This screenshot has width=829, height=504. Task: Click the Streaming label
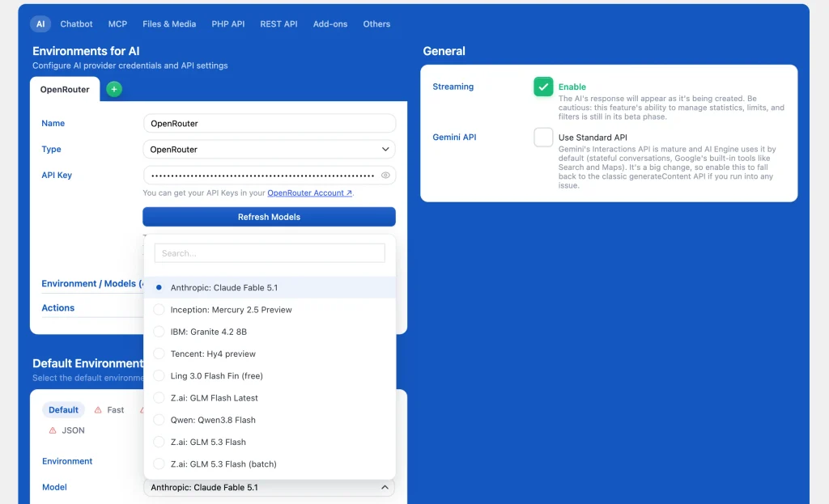click(x=453, y=87)
